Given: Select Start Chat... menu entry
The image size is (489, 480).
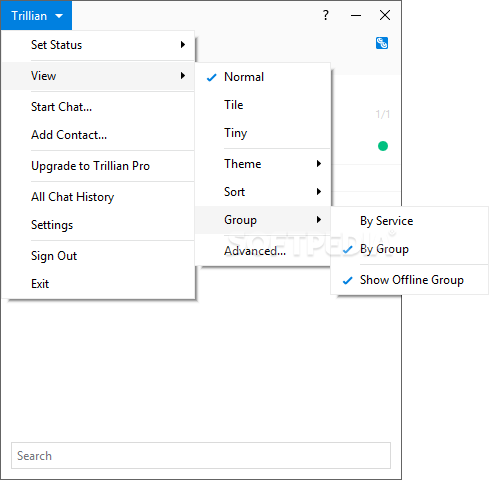Looking at the screenshot, I should tap(99, 107).
